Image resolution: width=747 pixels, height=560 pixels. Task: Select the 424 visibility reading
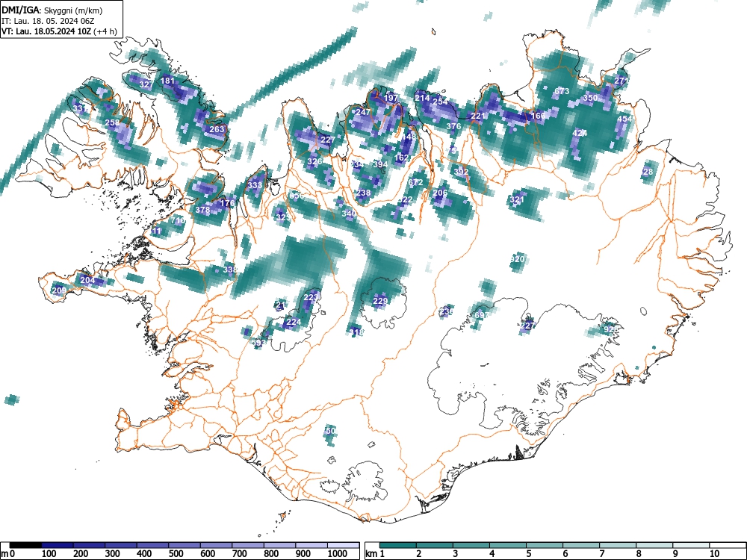580,133
